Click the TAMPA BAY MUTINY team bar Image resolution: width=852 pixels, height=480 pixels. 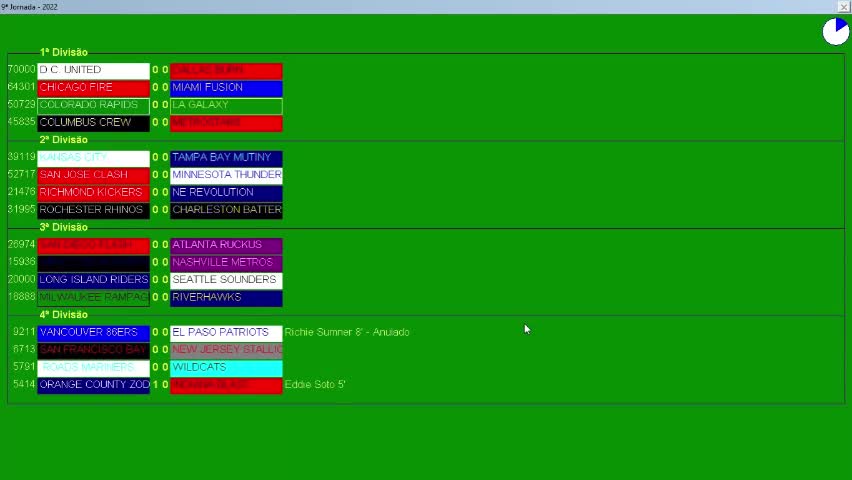(x=226, y=158)
